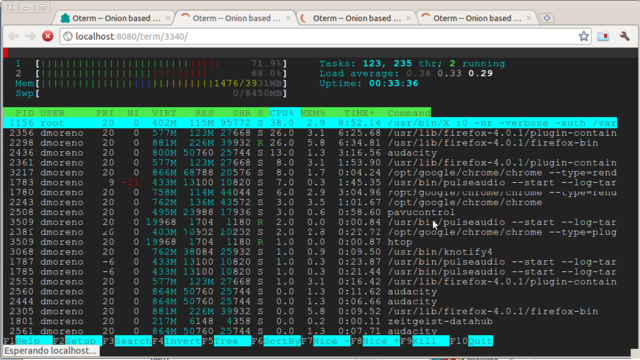Screen dimensions: 640x360
Task: Click the MEM% column header
Action: [313, 113]
